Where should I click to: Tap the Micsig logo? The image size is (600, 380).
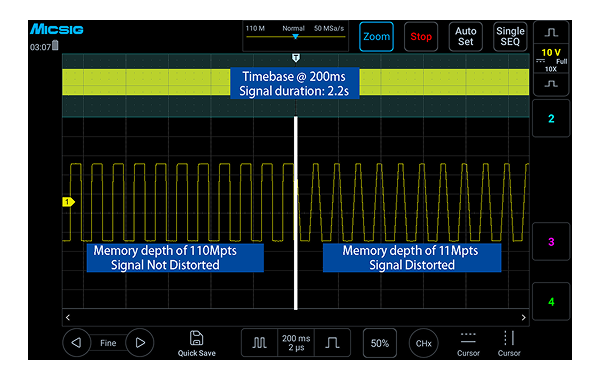[57, 29]
